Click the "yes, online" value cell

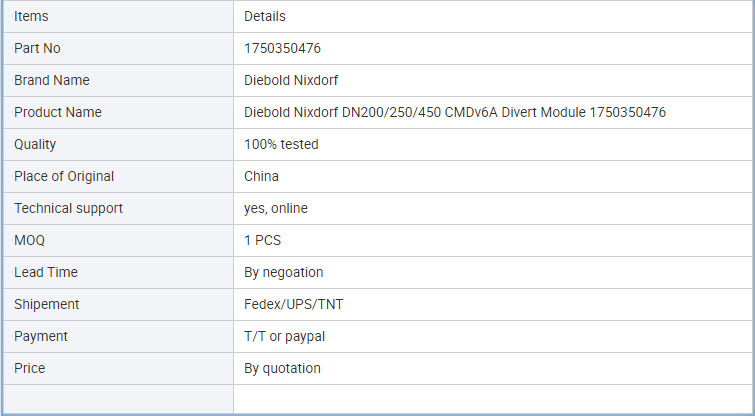pyautogui.click(x=276, y=208)
